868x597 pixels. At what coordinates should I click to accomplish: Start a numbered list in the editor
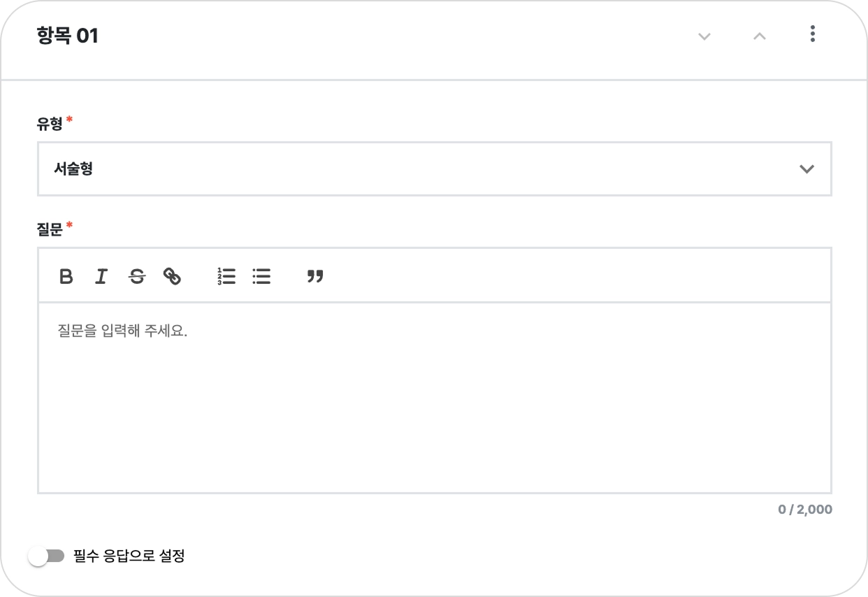pos(226,276)
